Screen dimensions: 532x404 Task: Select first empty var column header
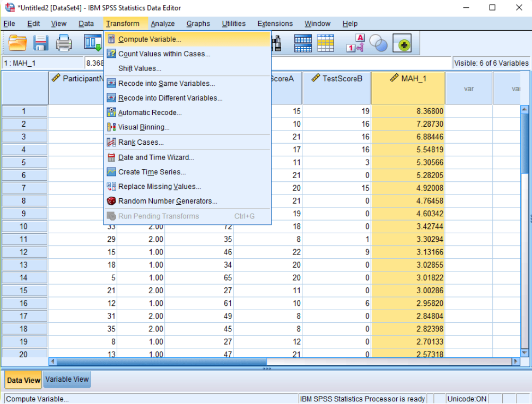(x=468, y=87)
